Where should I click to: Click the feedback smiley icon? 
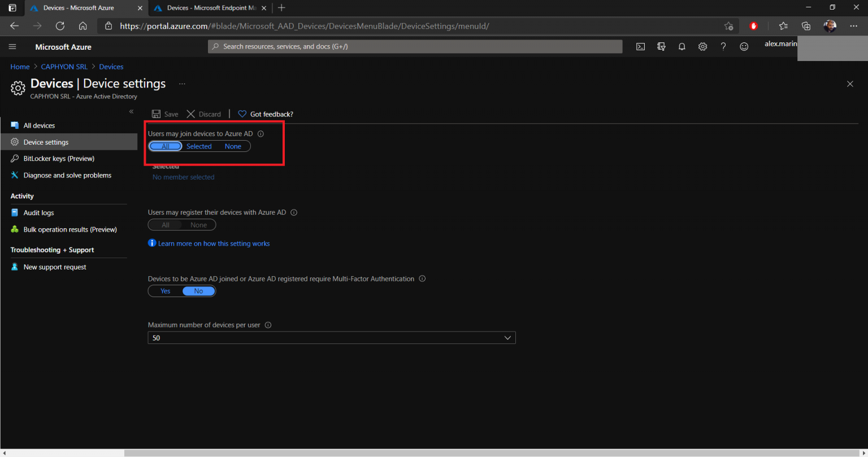click(x=744, y=46)
